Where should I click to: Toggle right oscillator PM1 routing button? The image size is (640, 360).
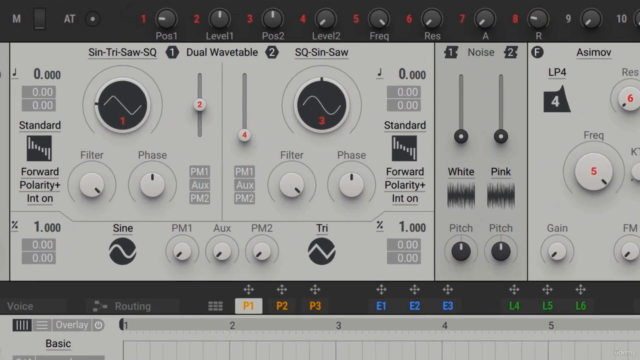pos(244,171)
